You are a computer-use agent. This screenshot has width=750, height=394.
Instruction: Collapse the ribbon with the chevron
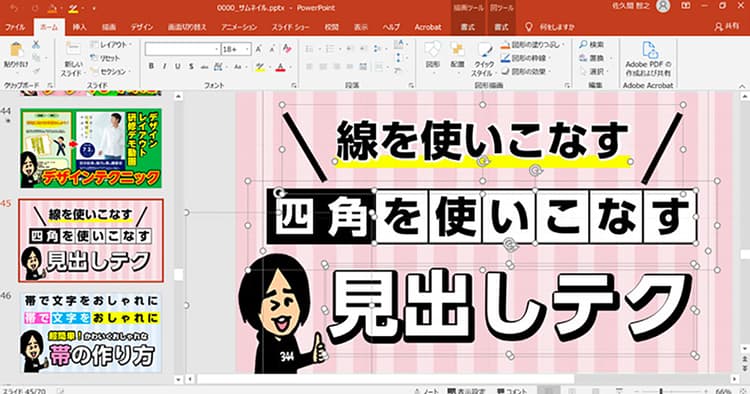pos(742,86)
